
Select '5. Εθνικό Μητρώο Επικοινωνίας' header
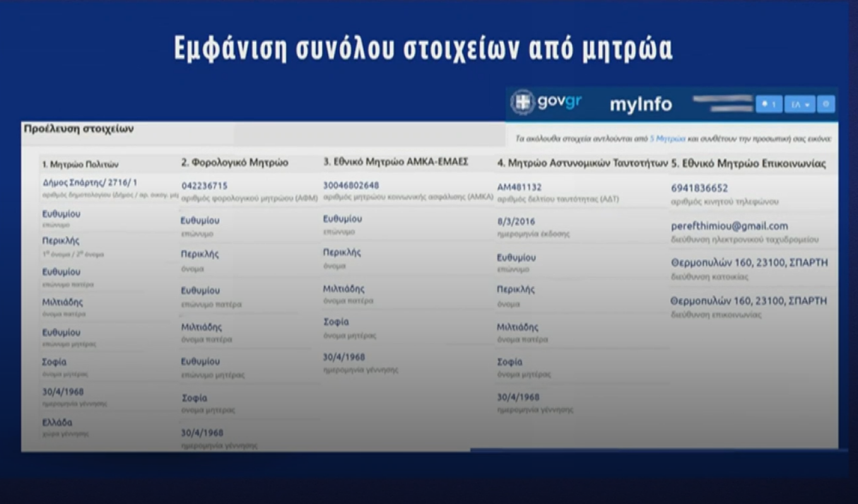tap(748, 163)
